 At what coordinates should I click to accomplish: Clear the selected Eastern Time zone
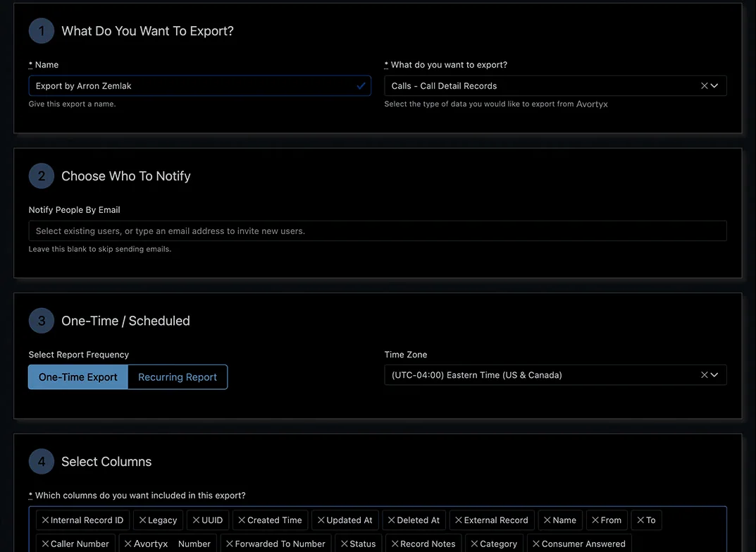[705, 375]
